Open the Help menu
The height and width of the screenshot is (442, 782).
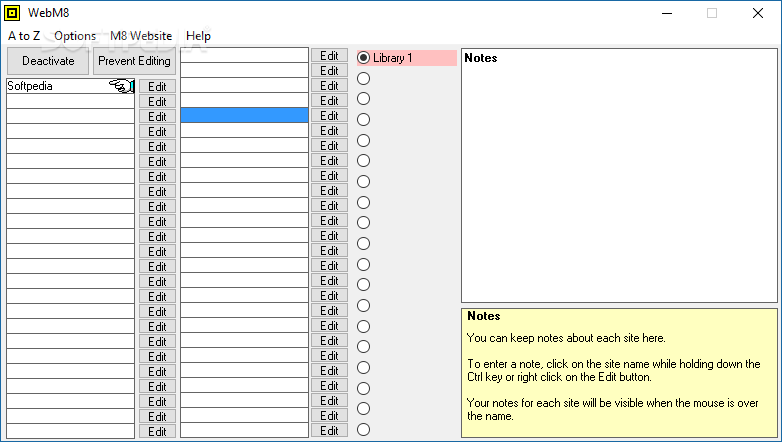coord(198,36)
